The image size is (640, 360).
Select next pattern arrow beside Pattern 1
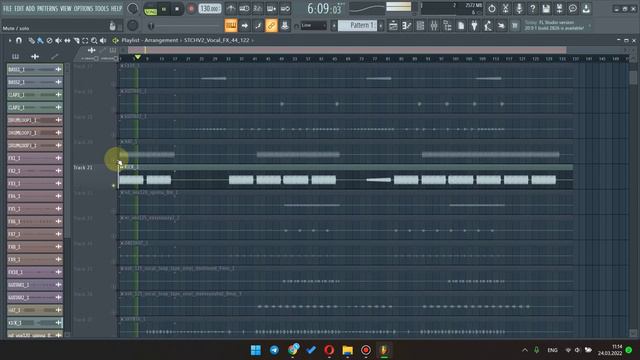tap(381, 26)
